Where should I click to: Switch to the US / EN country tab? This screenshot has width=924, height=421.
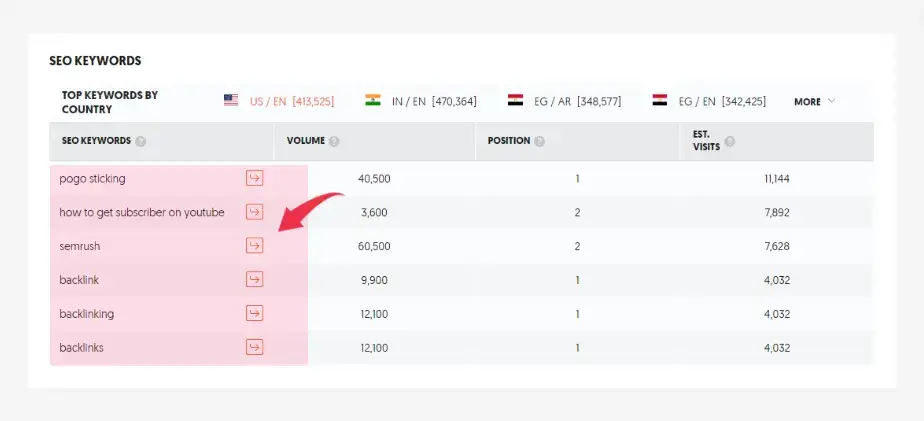tap(279, 101)
